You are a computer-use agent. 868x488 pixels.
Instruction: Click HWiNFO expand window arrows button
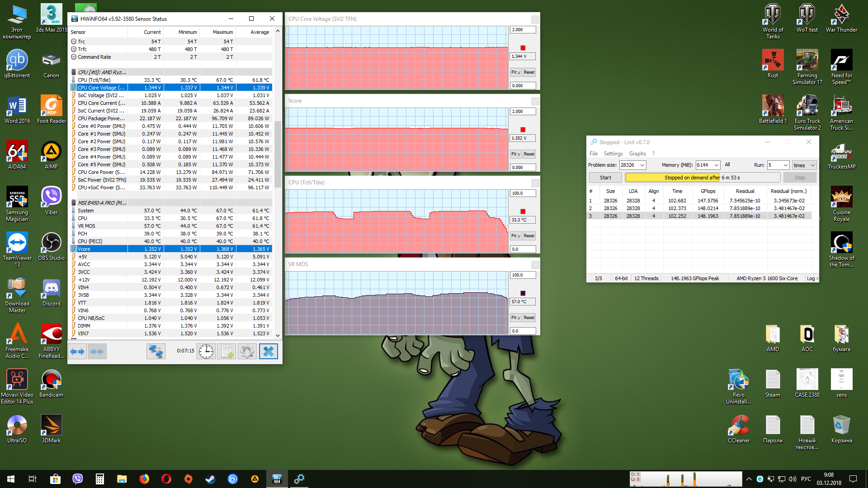[x=78, y=352]
